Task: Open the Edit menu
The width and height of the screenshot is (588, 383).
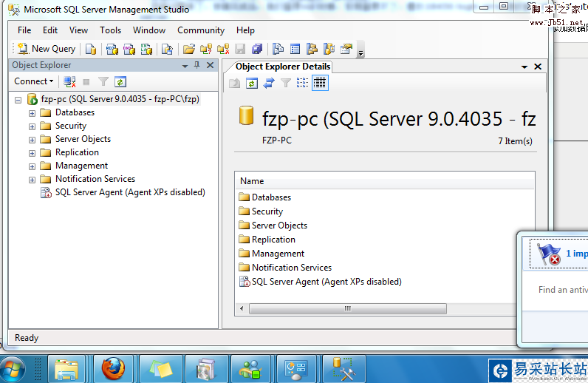Action: click(50, 30)
